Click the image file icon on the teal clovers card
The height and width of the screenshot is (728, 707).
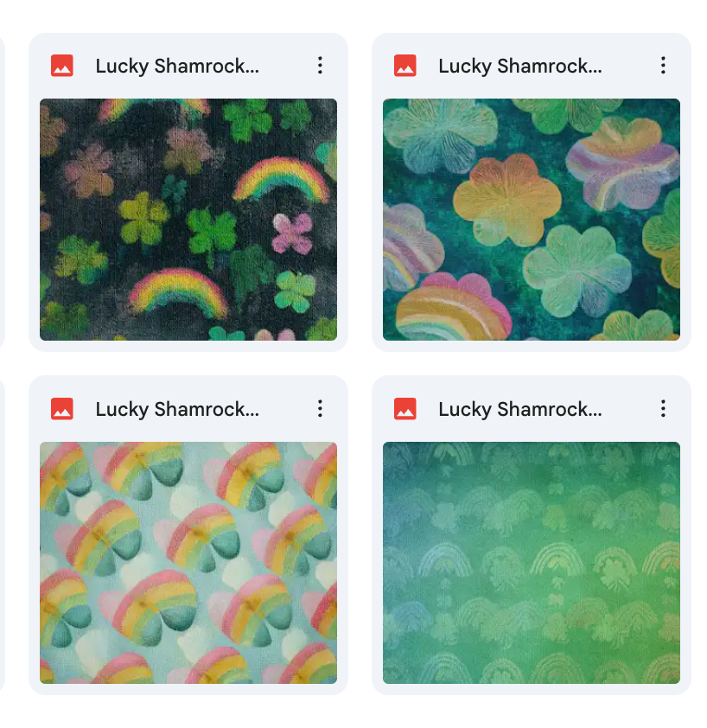coord(405,66)
